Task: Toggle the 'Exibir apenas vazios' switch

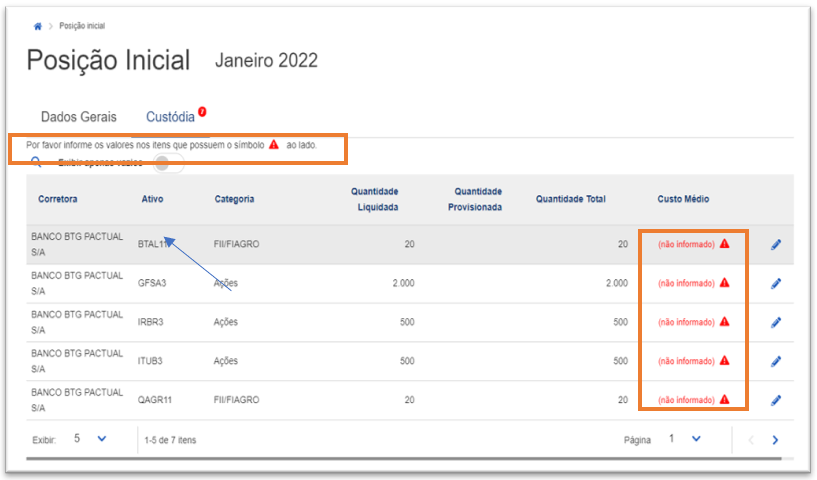Action: click(x=176, y=163)
